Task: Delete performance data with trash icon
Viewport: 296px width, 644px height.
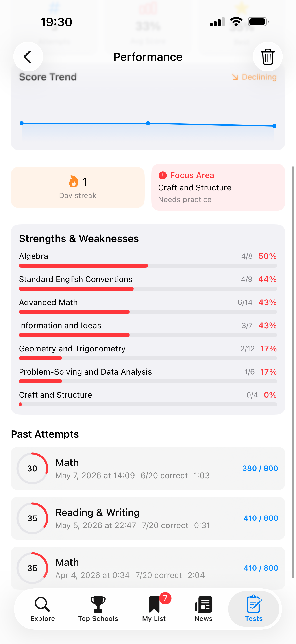Action: coord(268,57)
